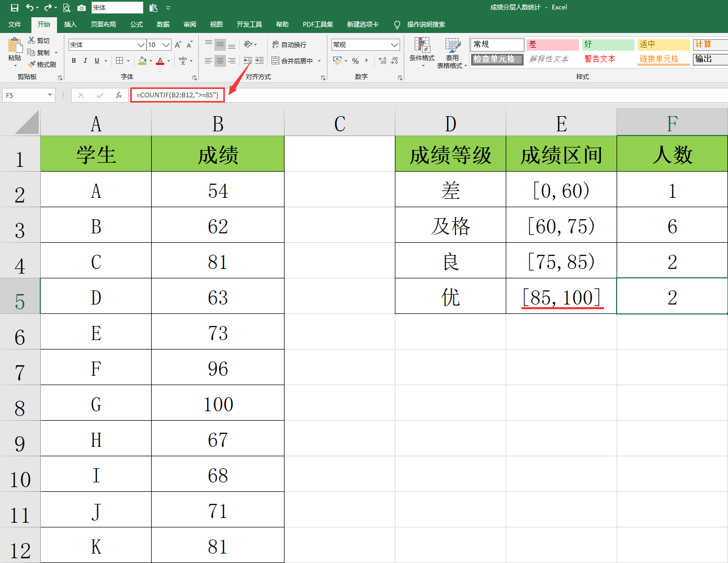Toggle Wrap Text (自动换行)
This screenshot has width=728, height=563.
289,45
